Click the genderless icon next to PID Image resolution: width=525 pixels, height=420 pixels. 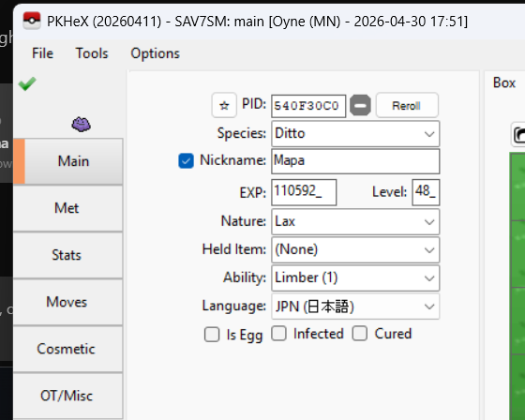click(x=360, y=106)
